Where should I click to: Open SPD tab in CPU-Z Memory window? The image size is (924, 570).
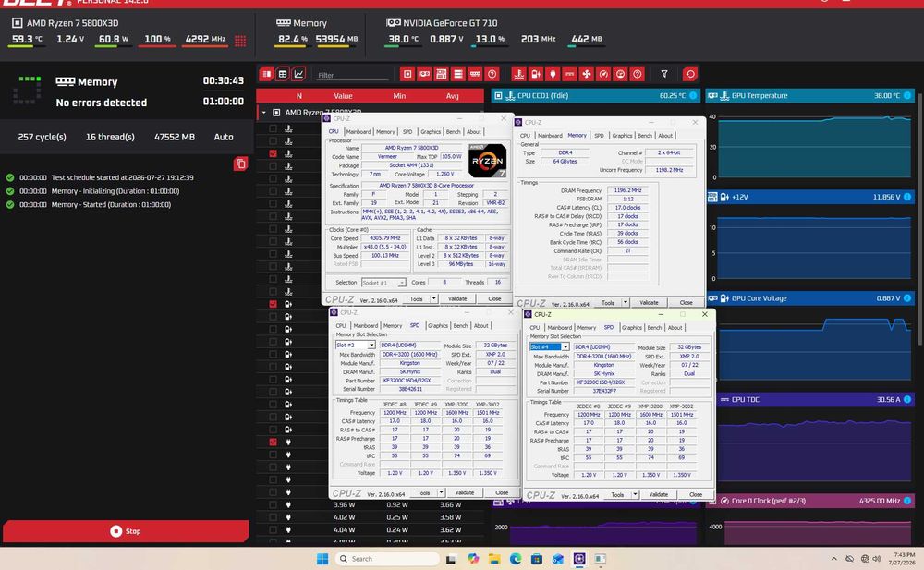599,136
